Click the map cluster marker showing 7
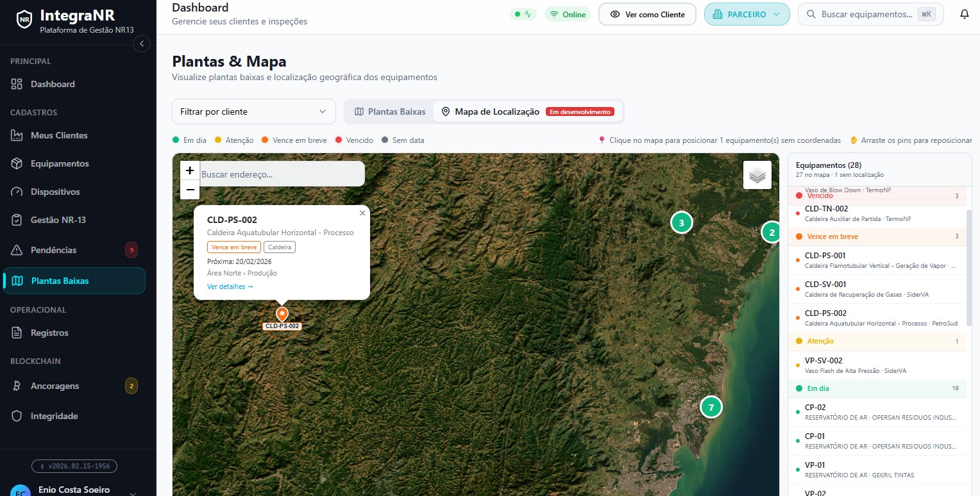Screen dimensions: 980x496 click(711, 407)
